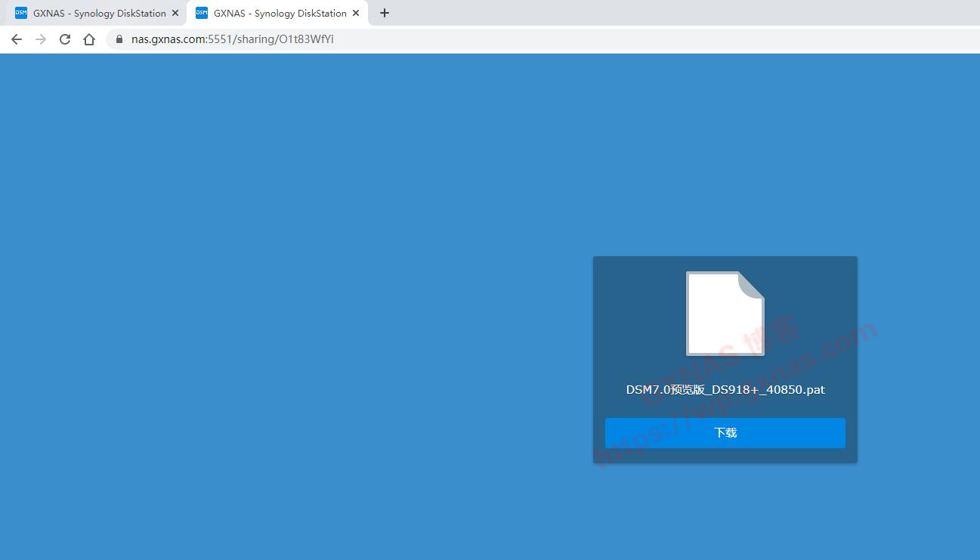
Task: Switch to the first GXNAS tab
Action: 98,13
